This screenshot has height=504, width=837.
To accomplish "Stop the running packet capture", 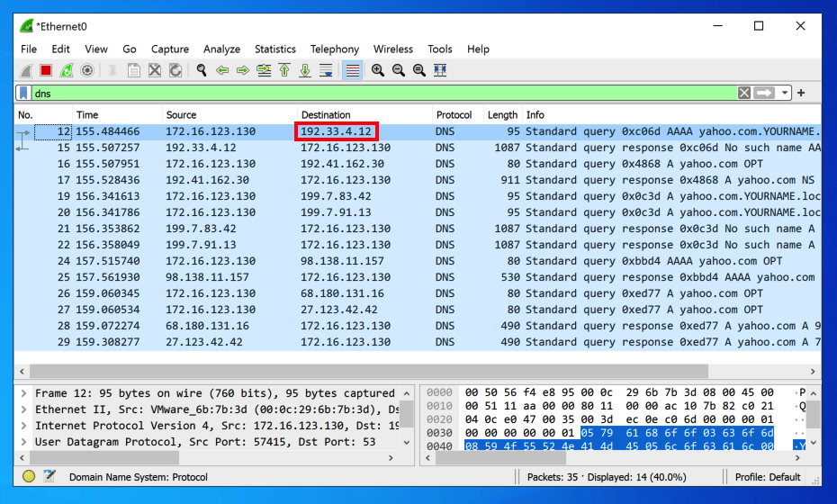I will [x=46, y=70].
